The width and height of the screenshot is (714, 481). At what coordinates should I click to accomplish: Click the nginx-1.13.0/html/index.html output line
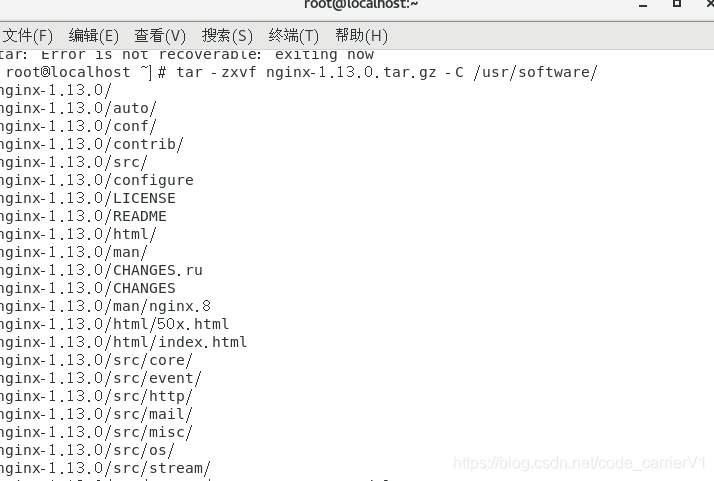coord(123,342)
